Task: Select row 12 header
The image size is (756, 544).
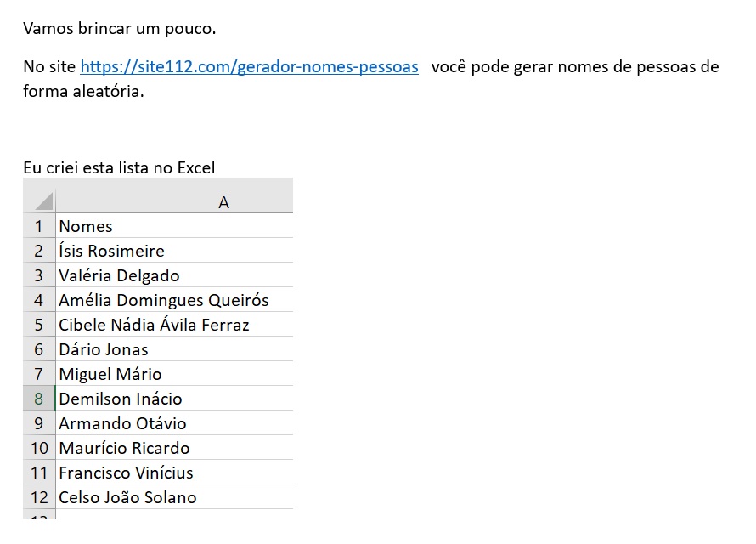Action: 39,496
